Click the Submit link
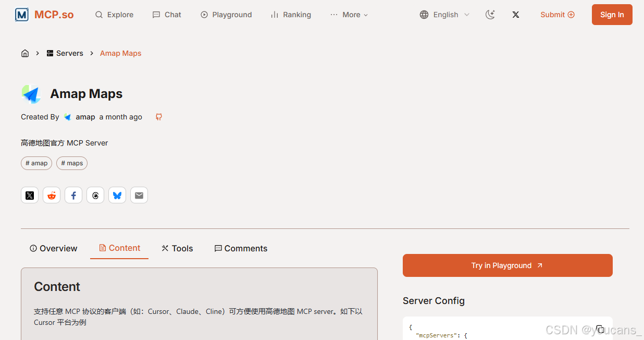 pyautogui.click(x=558, y=15)
